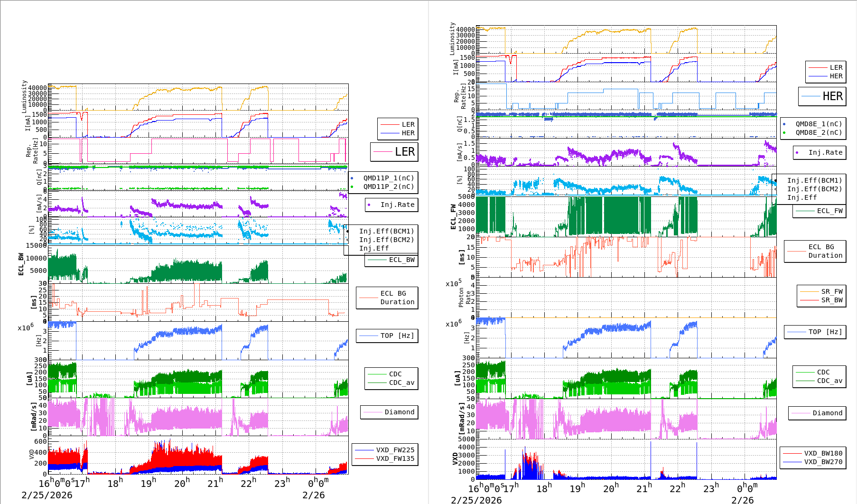Click the QMD11P_2(nC) green legend marker

[352, 187]
